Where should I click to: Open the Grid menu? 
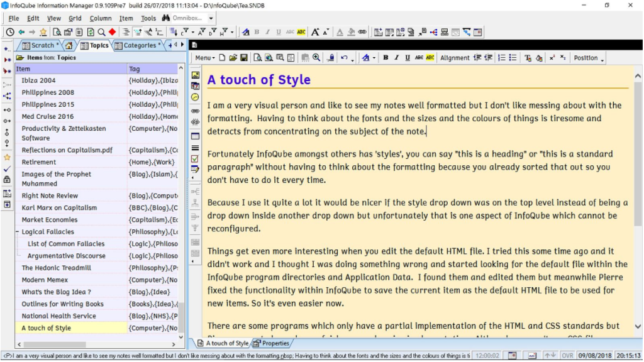click(75, 18)
